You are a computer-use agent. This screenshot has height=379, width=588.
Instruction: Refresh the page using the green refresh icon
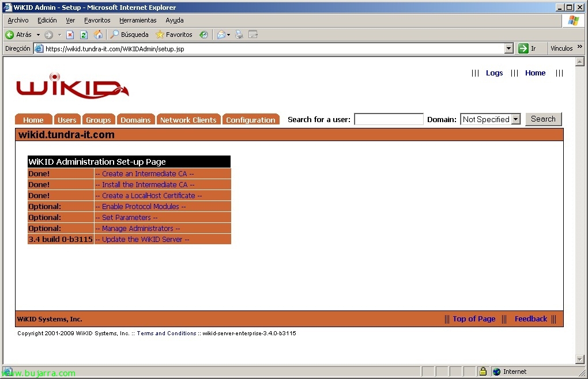84,35
